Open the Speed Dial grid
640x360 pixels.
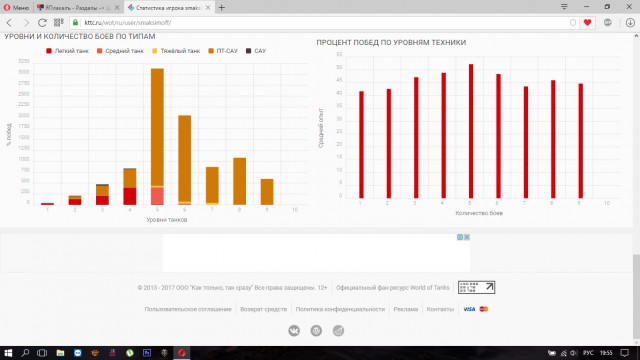[58, 22]
